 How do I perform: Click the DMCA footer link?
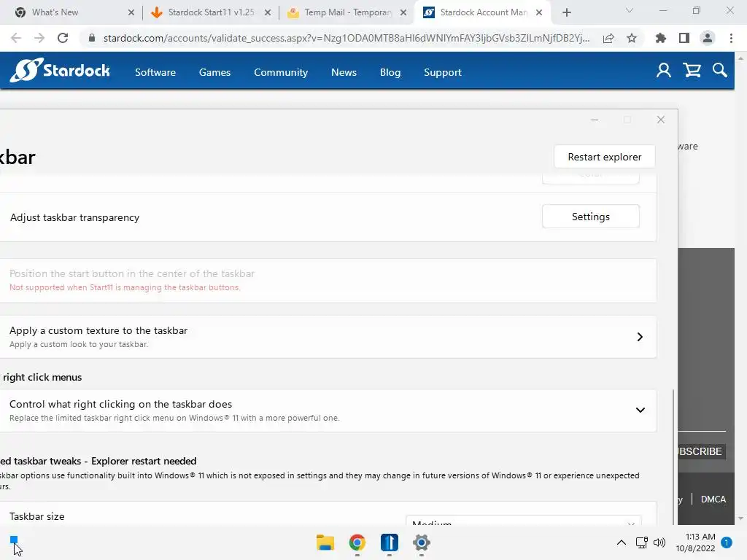pyautogui.click(x=713, y=499)
